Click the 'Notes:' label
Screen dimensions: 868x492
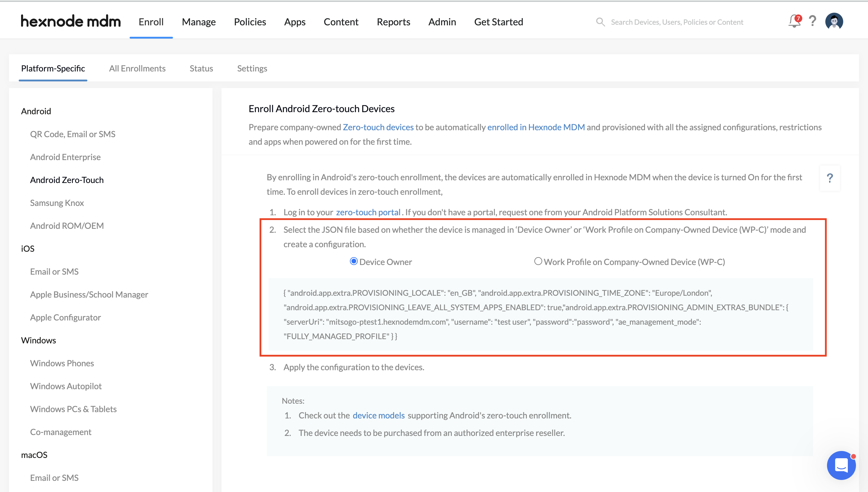293,401
